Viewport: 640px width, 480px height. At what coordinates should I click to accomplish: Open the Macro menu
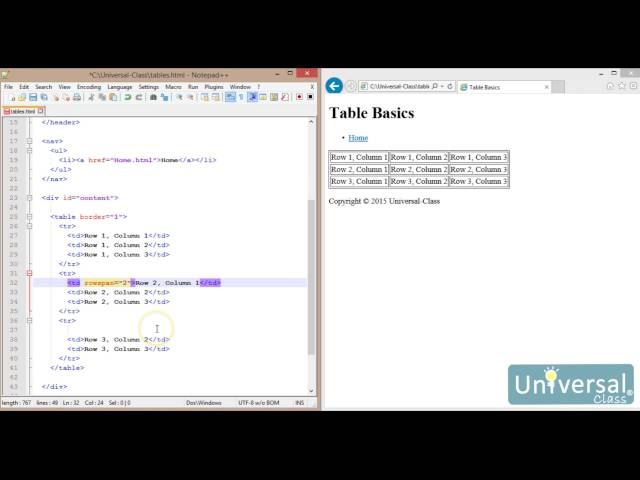click(173, 87)
